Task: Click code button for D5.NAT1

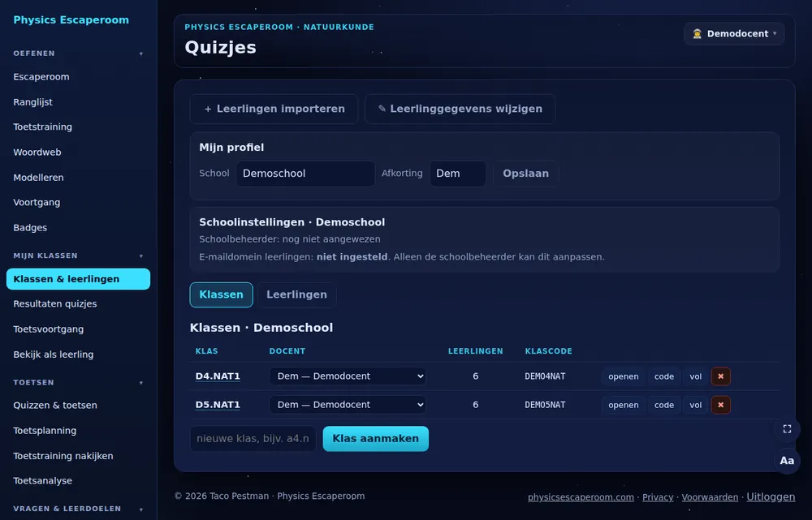Action: coord(664,405)
